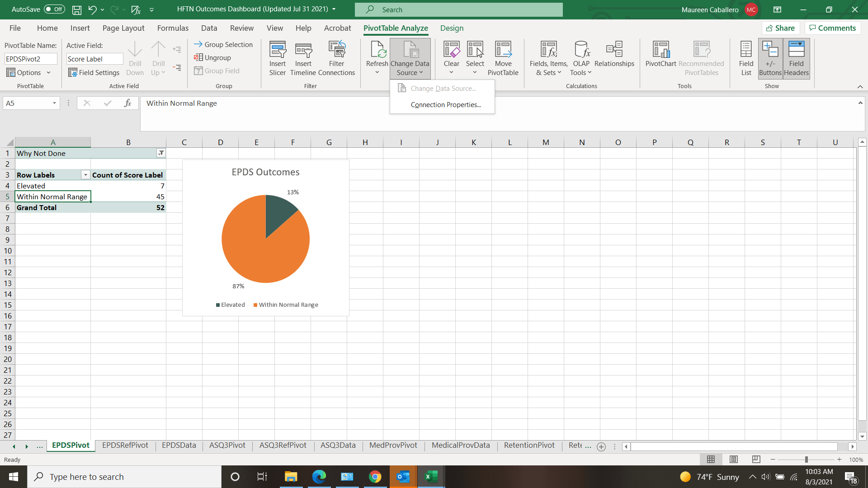Viewport: 868px width, 488px height.
Task: Click the Field List toggle button
Action: 745,58
